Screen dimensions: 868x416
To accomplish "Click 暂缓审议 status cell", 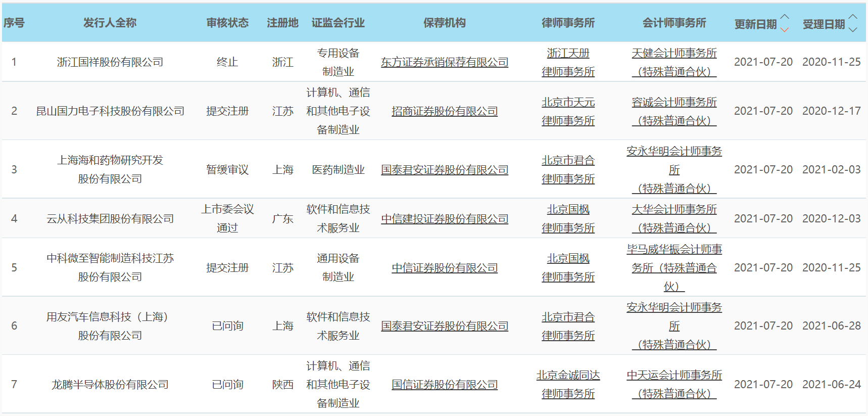I will [227, 170].
